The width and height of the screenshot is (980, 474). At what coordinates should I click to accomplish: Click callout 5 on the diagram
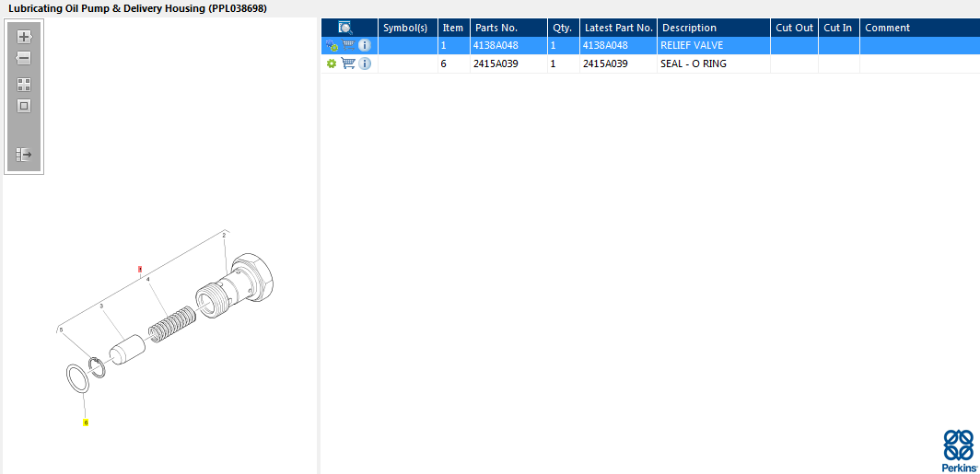(x=61, y=329)
